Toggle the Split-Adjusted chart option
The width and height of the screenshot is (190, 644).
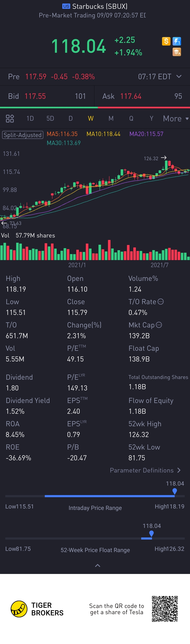[23, 135]
